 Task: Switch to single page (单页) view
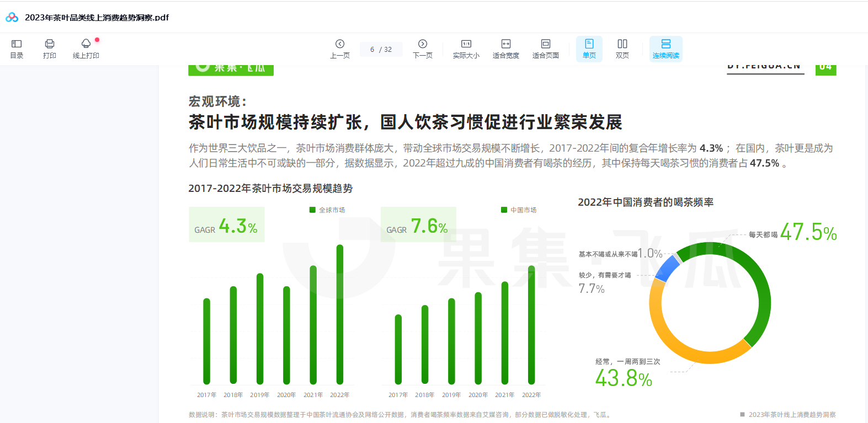point(589,49)
